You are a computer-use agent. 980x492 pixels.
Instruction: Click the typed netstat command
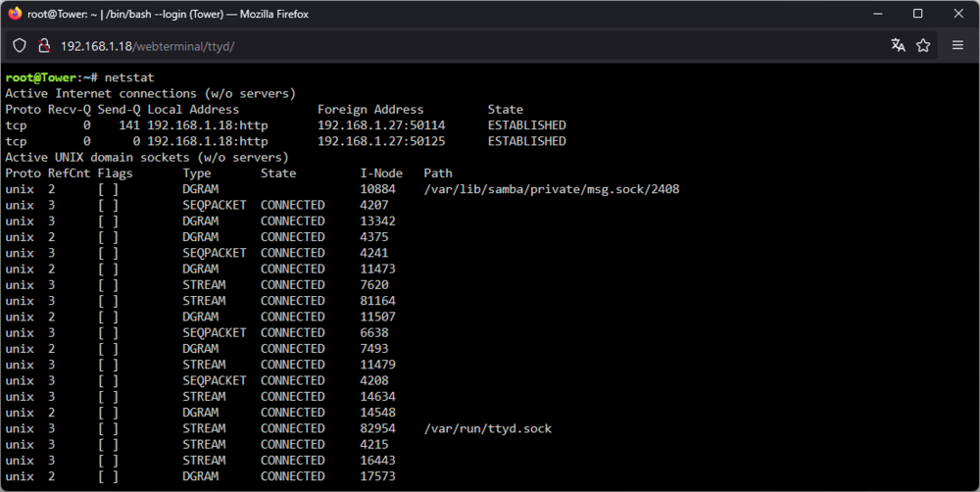pyautogui.click(x=129, y=77)
